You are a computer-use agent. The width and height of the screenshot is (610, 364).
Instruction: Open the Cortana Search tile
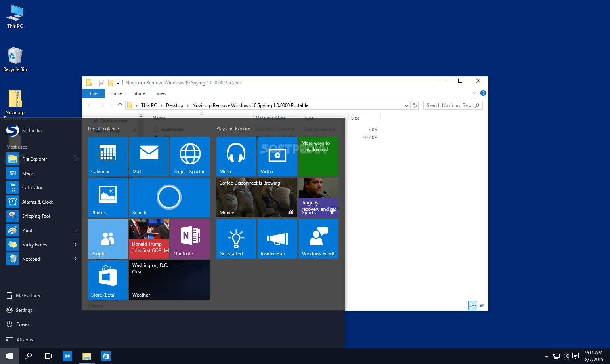coord(170,198)
